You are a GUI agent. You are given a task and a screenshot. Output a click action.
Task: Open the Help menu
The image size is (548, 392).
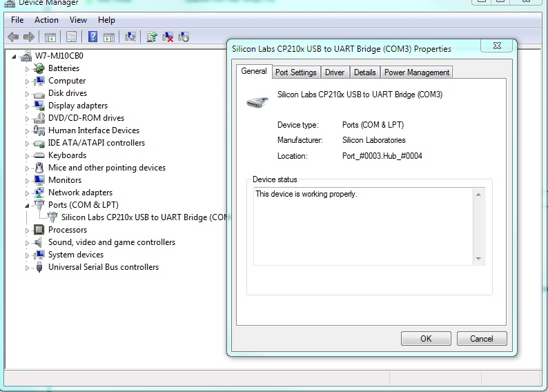[x=106, y=20]
